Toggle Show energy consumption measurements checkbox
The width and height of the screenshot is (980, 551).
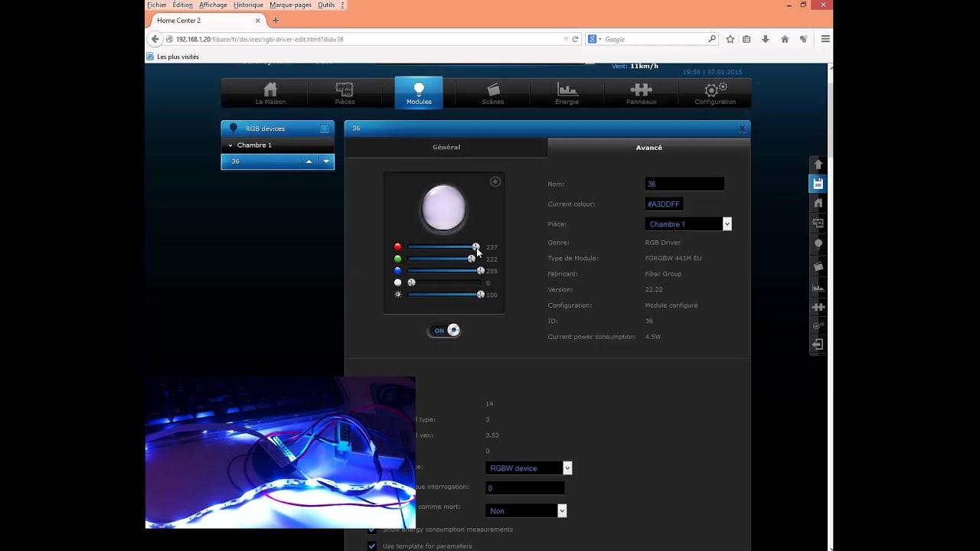click(x=372, y=530)
